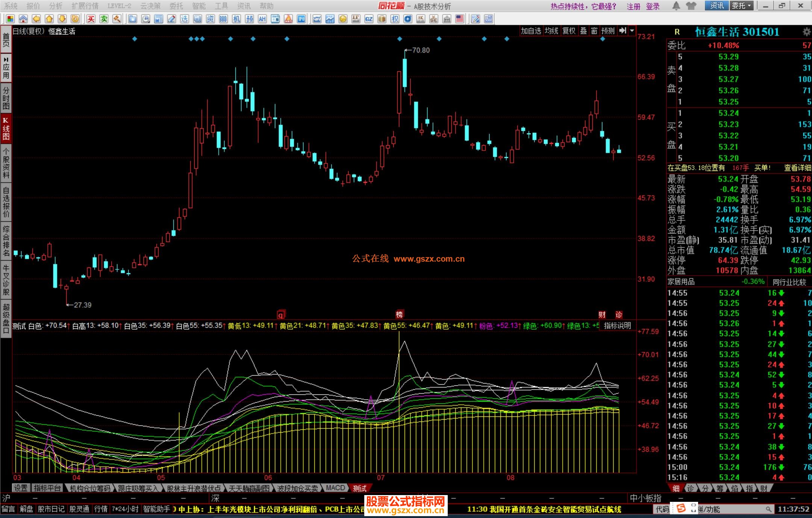
Task: Click the green 卖 (sell) toolbar icon
Action: point(104,19)
